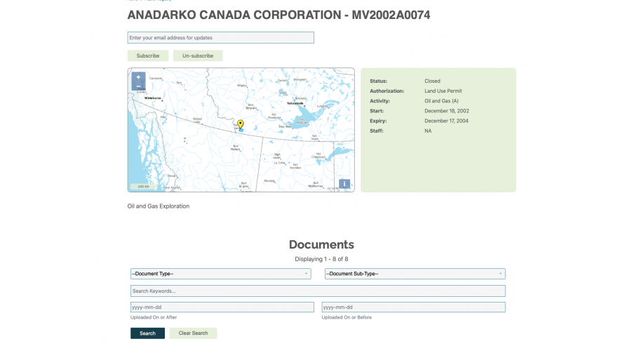Image resolution: width=644 pixels, height=351 pixels.
Task: Run the document Search
Action: tap(147, 333)
